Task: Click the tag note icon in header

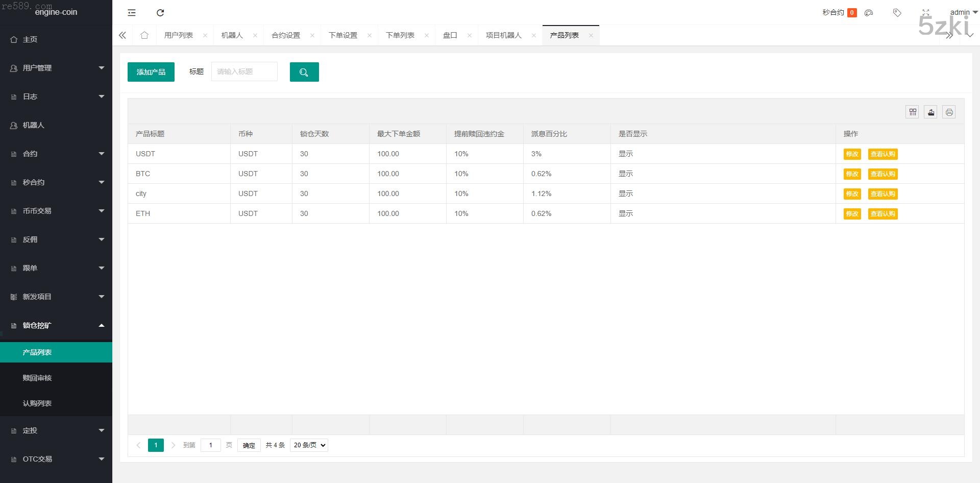Action: 897,13
